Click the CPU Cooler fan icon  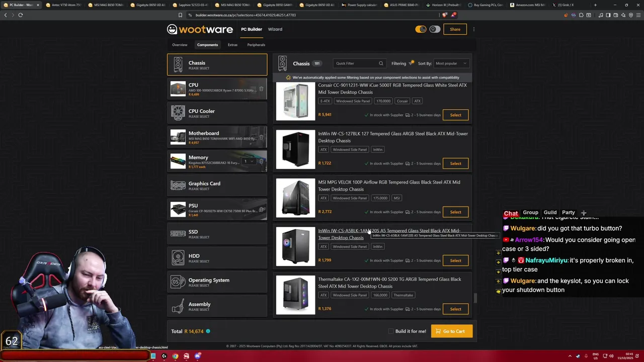coord(178,113)
